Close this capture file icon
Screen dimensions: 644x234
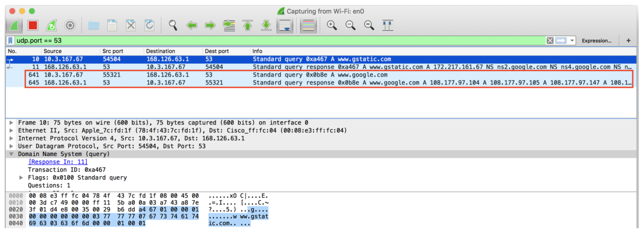pos(131,25)
